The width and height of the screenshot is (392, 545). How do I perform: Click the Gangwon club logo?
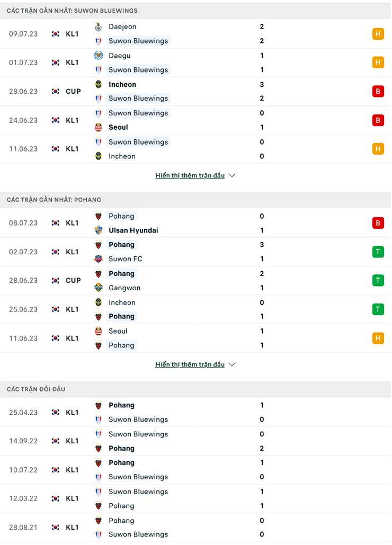click(x=97, y=287)
